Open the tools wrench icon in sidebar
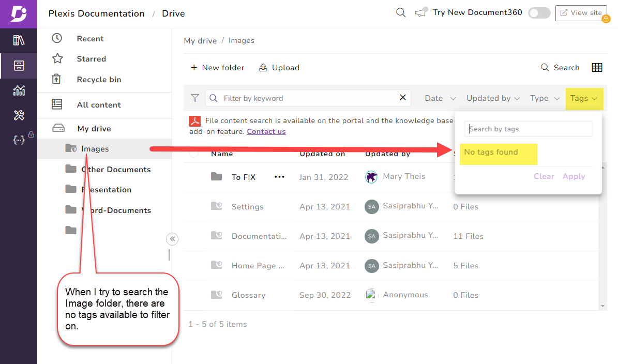This screenshot has width=618, height=364. click(19, 115)
